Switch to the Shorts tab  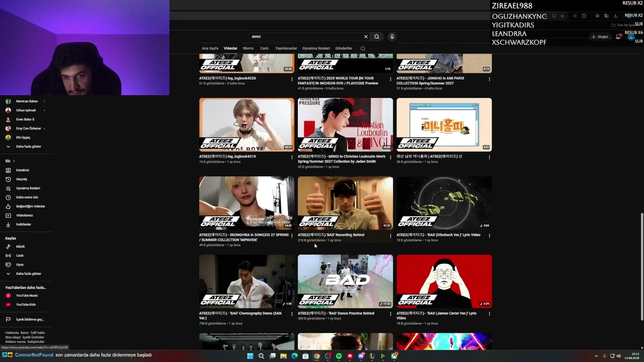pos(248,48)
